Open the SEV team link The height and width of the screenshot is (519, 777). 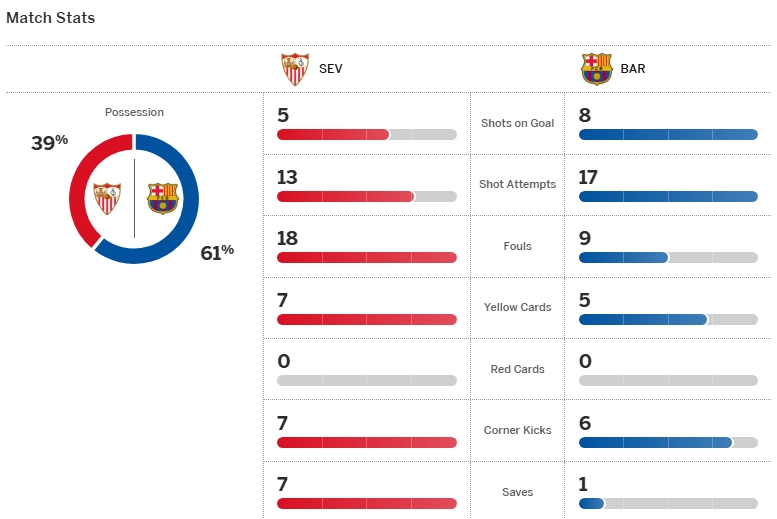point(331,69)
